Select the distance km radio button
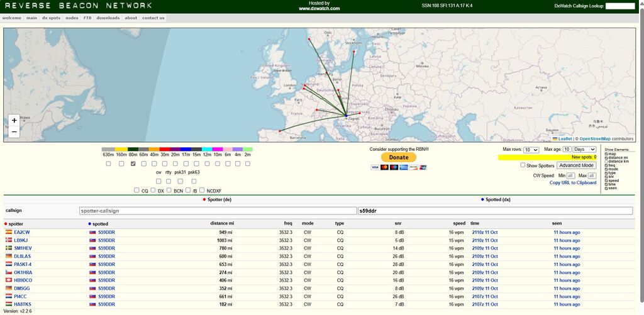The image size is (644, 315). (606, 162)
